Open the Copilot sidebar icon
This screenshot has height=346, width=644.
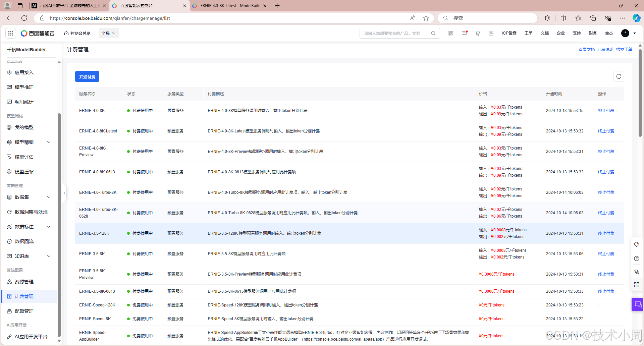tap(636, 18)
